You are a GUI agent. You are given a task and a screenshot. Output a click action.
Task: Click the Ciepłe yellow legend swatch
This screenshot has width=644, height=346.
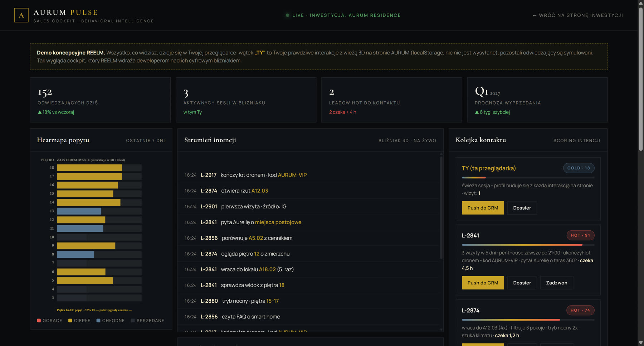[70, 321]
